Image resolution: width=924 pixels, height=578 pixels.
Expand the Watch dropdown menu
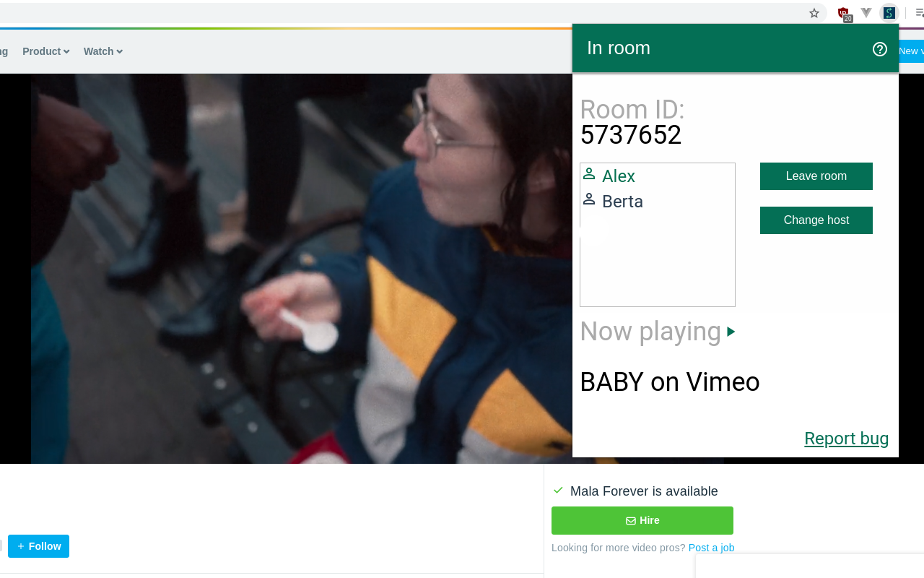click(103, 51)
